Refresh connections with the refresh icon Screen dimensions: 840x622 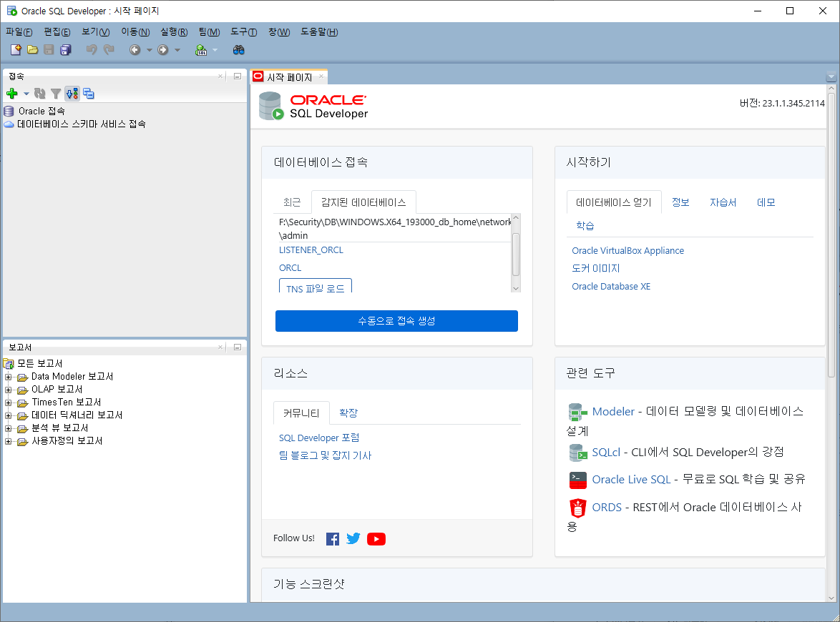39,94
